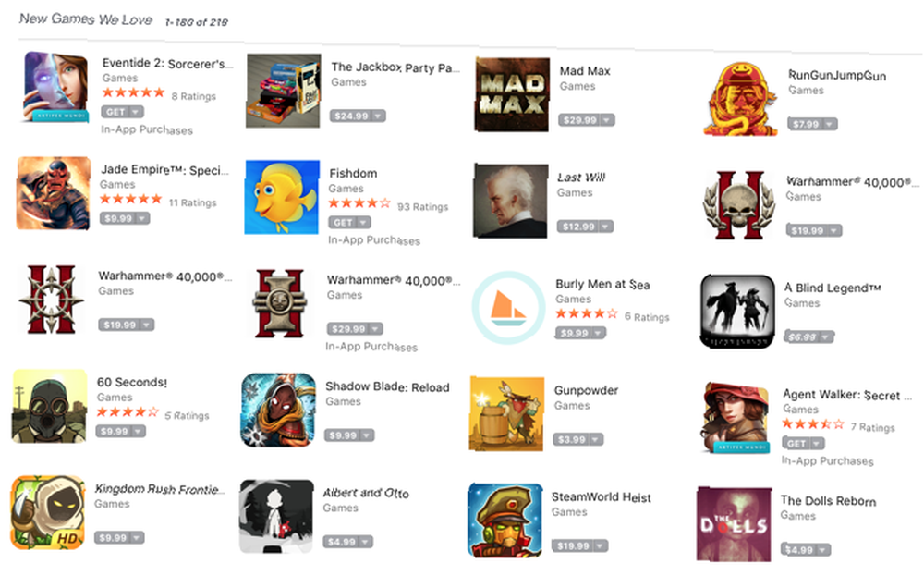Open the Burly Men at Sea sailboat icon
924x588 pixels.
(x=508, y=307)
